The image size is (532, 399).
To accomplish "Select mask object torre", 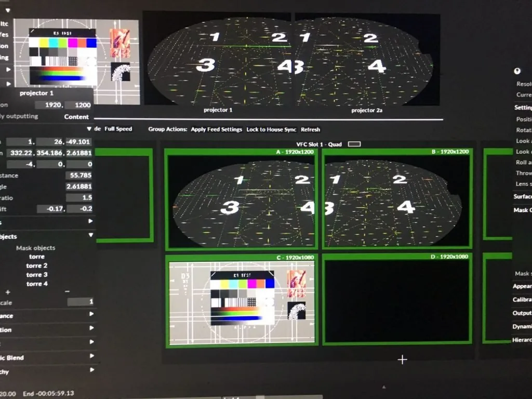I will pos(37,257).
